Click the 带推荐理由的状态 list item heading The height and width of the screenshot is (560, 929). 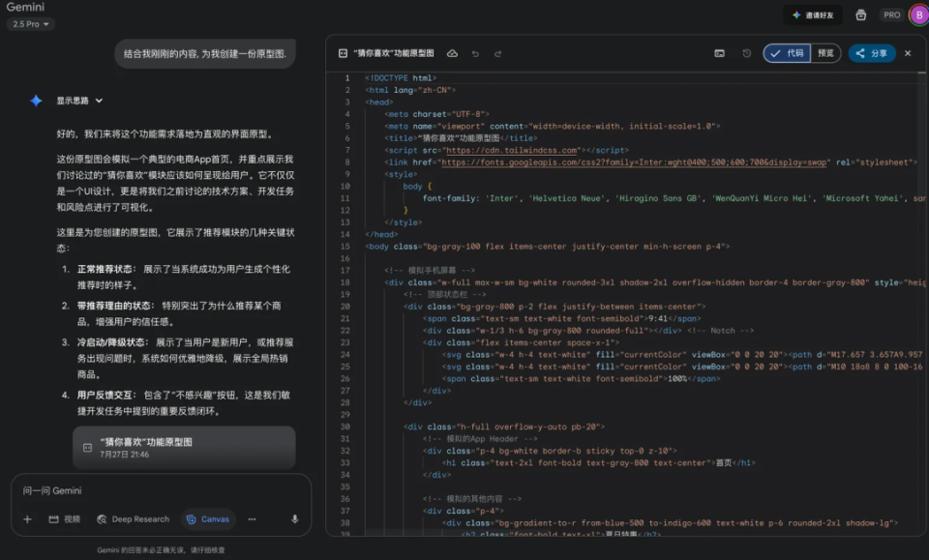[x=116, y=306]
